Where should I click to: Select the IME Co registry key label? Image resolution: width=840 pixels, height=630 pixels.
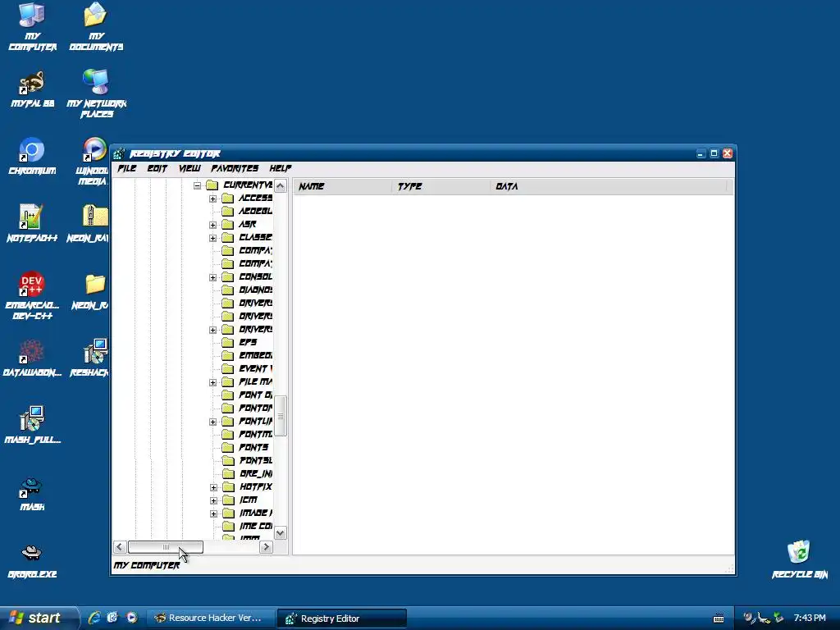point(255,526)
